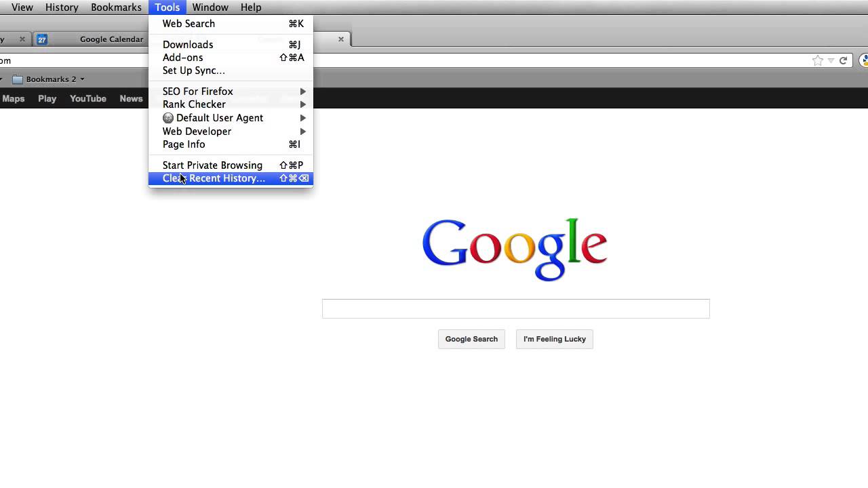Select Start Private Browsing
The height and width of the screenshot is (488, 868).
(231, 165)
